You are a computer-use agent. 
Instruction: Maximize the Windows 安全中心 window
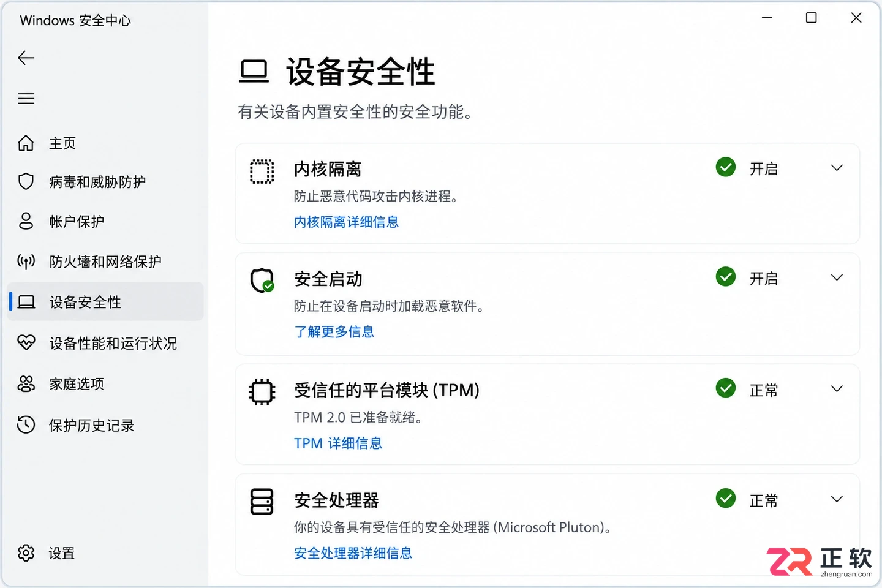pos(811,18)
